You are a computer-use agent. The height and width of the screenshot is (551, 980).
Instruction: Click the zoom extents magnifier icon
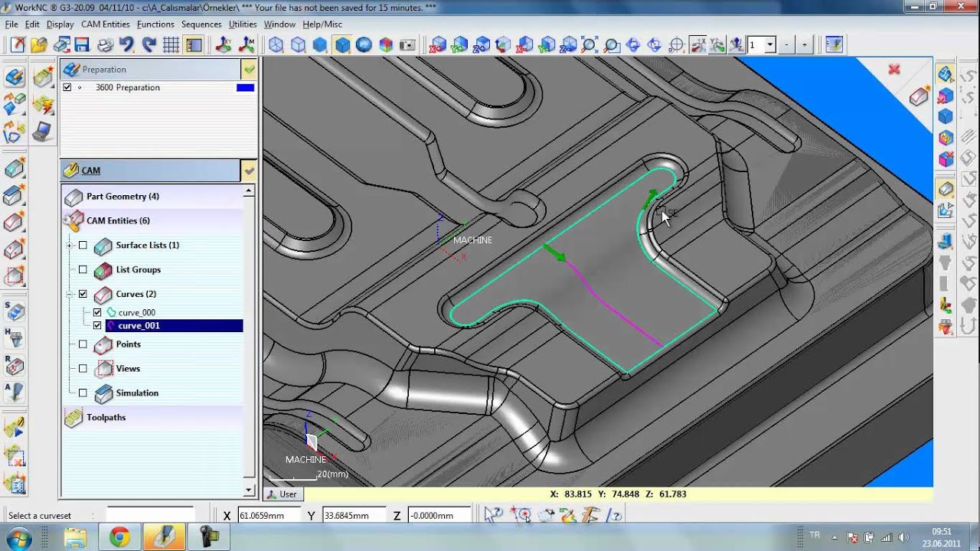(590, 45)
